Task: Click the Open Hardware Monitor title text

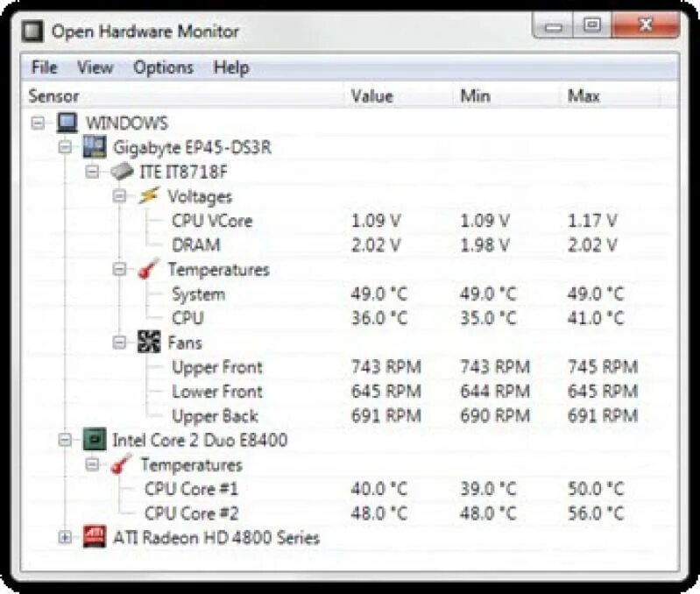Action: pyautogui.click(x=145, y=32)
